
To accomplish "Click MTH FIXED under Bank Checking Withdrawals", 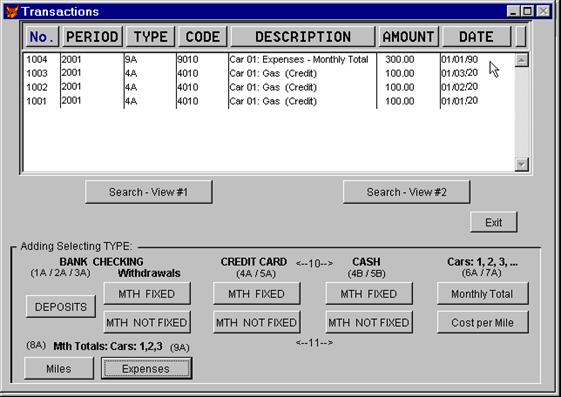I will (x=147, y=294).
